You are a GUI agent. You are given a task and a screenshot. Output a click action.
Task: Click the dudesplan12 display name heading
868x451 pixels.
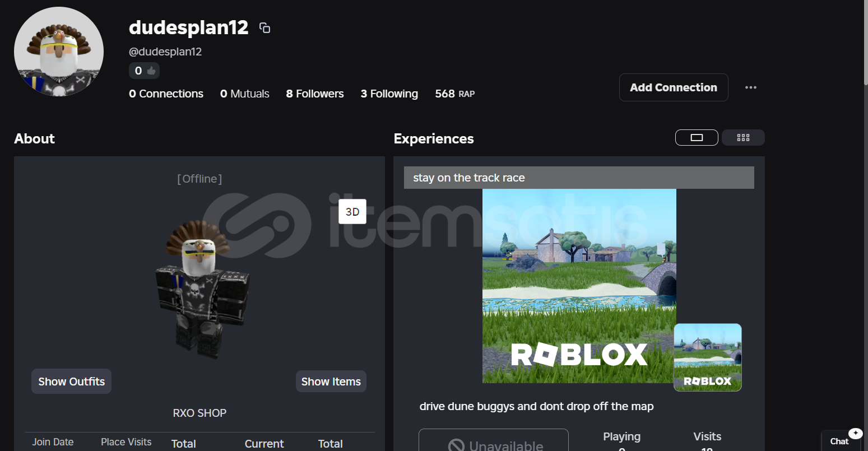coord(188,27)
